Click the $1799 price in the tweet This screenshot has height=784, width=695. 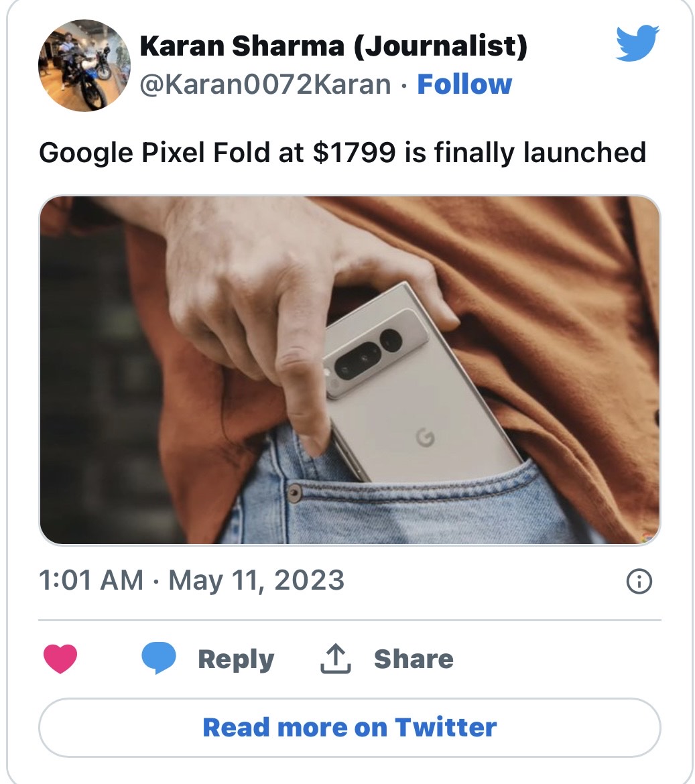click(x=355, y=153)
